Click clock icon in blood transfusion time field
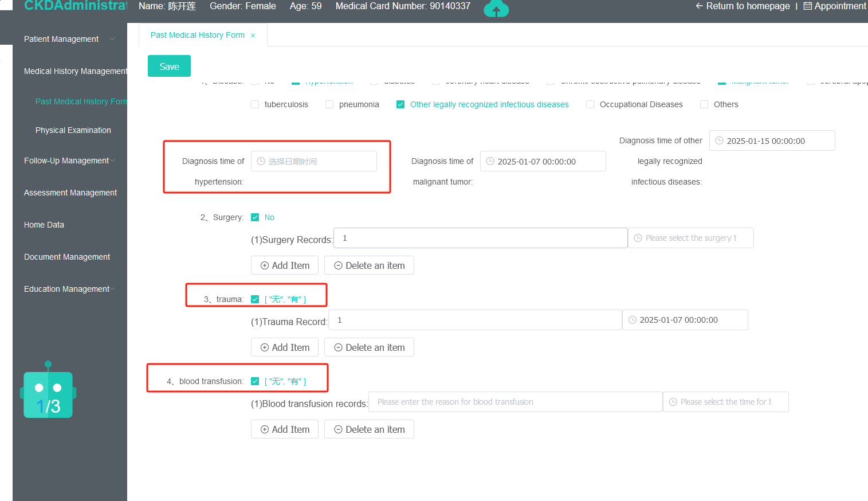This screenshot has height=501, width=868. (673, 402)
